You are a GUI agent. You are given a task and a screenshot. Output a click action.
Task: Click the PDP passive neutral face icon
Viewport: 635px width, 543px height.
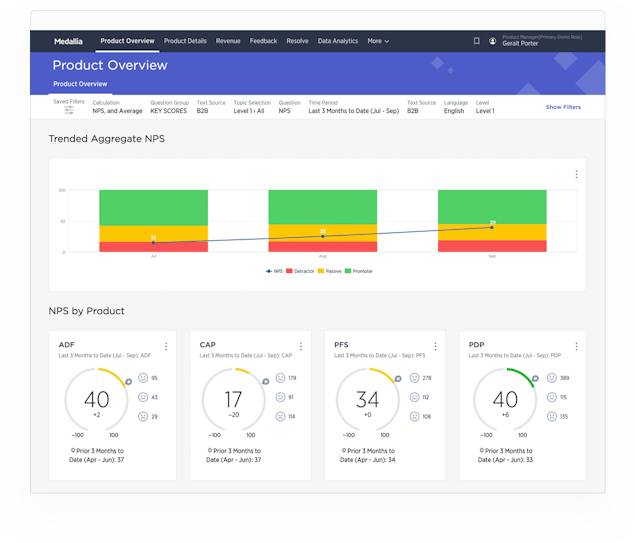(x=552, y=397)
